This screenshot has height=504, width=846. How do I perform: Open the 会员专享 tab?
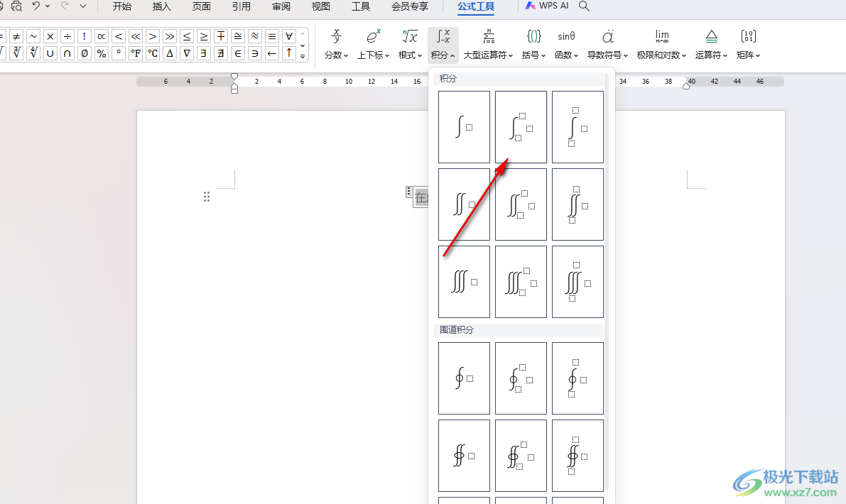click(410, 6)
